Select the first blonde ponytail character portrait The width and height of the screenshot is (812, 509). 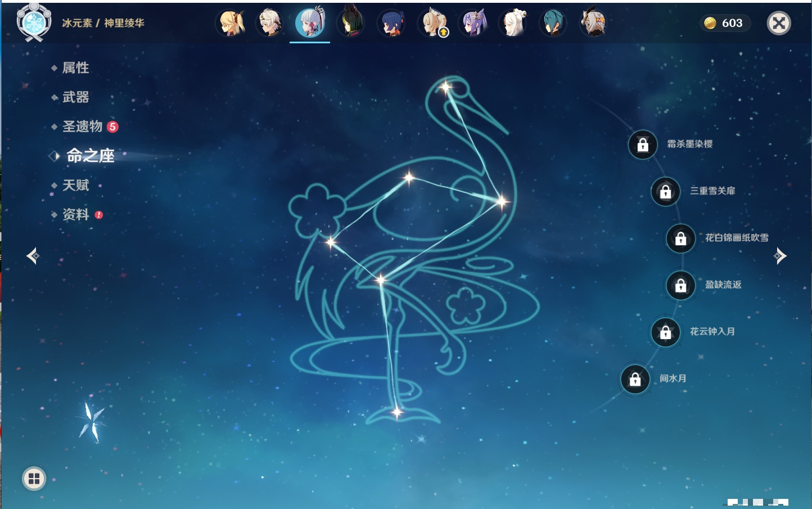(x=231, y=23)
